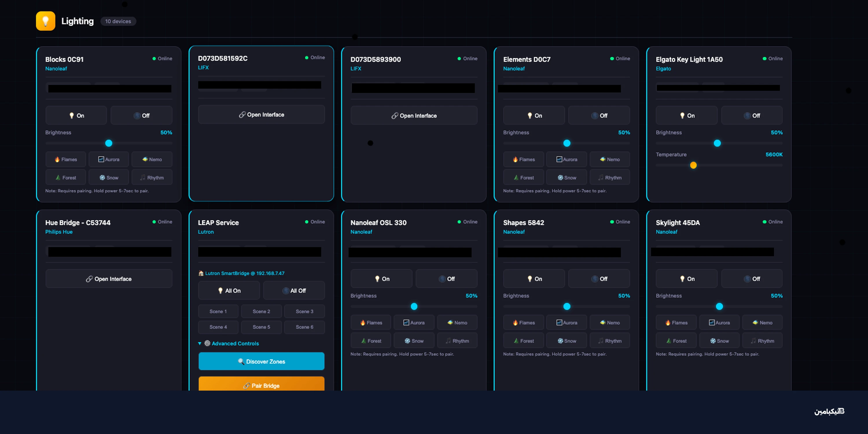Select Aurora effect on Elements D0C7
868x434 pixels.
click(x=567, y=159)
